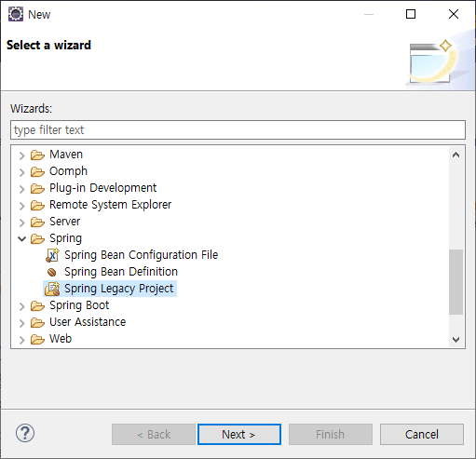Image resolution: width=476 pixels, height=459 pixels.
Task: Focus the type filter text field
Action: click(x=238, y=129)
